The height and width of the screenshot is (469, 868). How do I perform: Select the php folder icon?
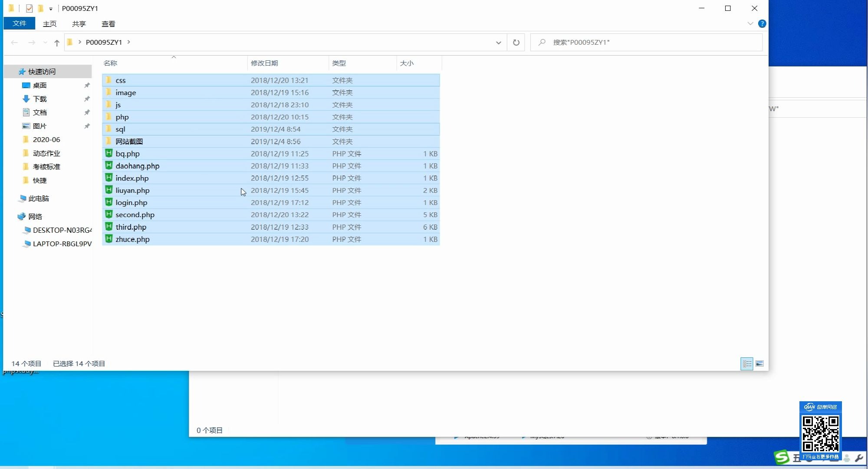tap(109, 116)
